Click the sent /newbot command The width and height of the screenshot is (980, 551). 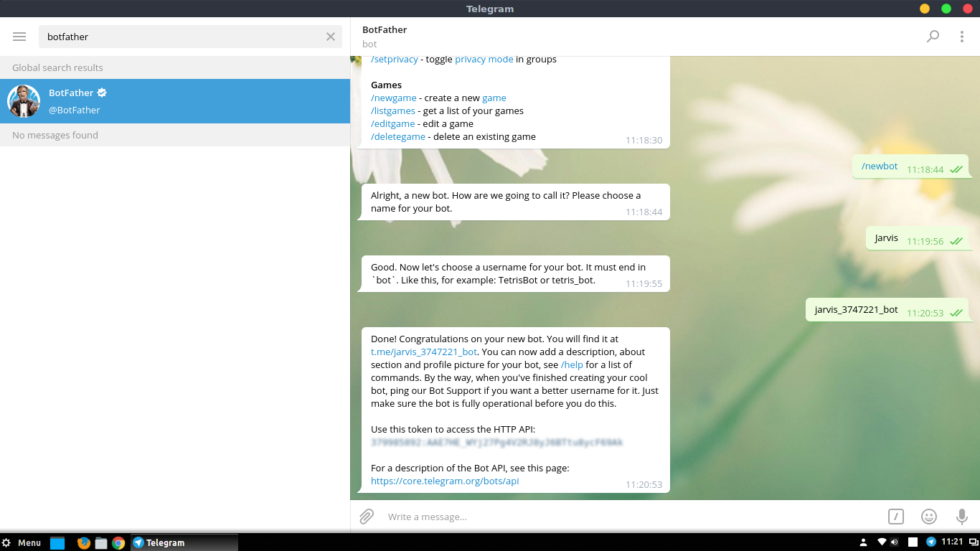pyautogui.click(x=880, y=166)
